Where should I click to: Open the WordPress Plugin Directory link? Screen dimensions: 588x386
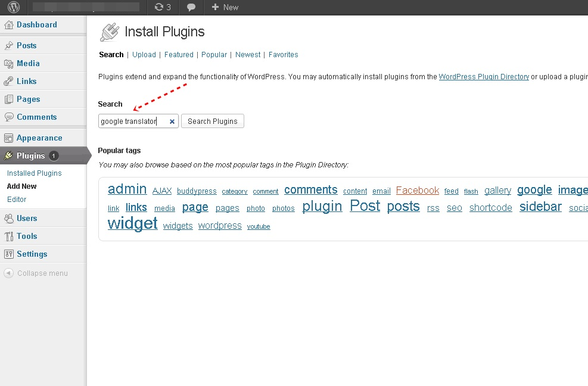tap(484, 77)
